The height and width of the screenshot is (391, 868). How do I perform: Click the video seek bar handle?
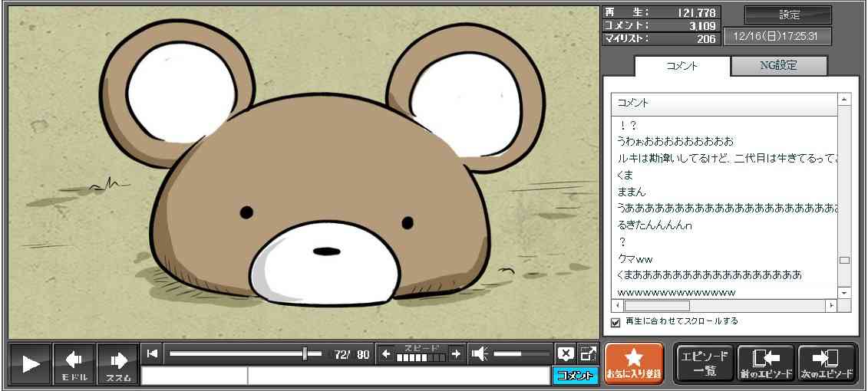(305, 353)
